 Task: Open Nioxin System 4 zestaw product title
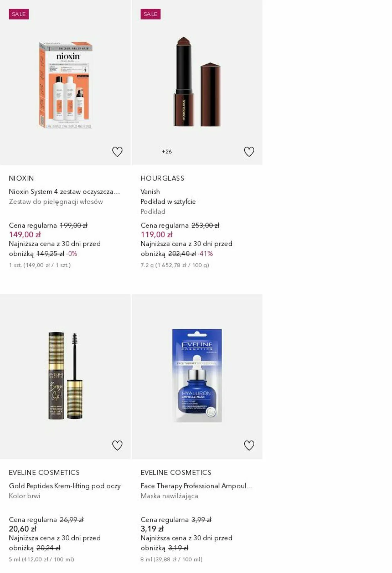point(64,191)
